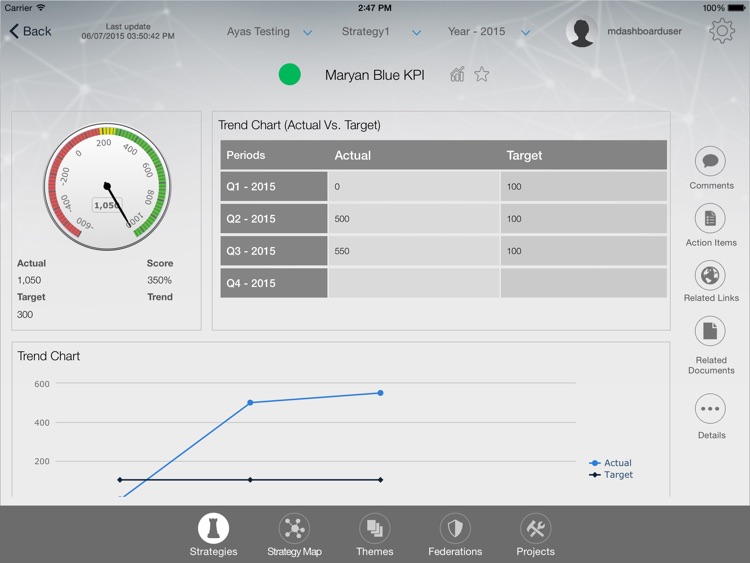Click the Wi-Fi icon in status bar
Viewport: 750px width, 563px height.
coord(41,7)
